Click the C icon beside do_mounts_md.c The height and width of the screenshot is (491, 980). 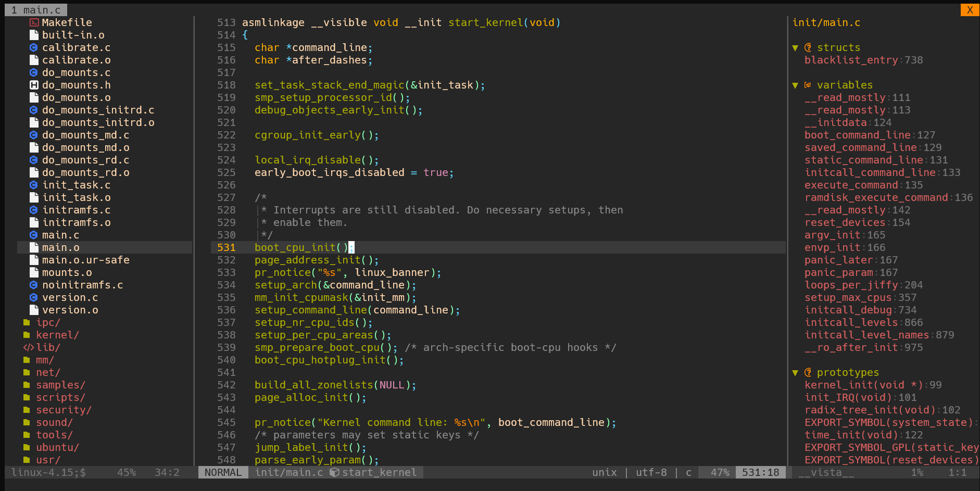34,135
